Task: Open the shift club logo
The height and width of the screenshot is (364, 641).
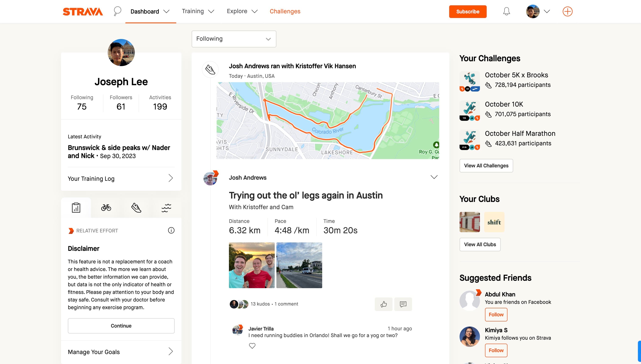Action: 494,222
